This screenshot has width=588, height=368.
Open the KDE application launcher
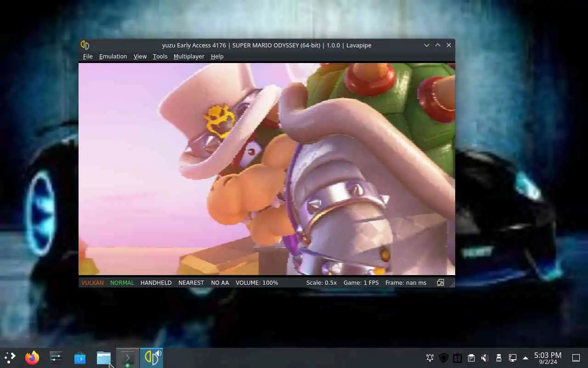click(x=10, y=357)
